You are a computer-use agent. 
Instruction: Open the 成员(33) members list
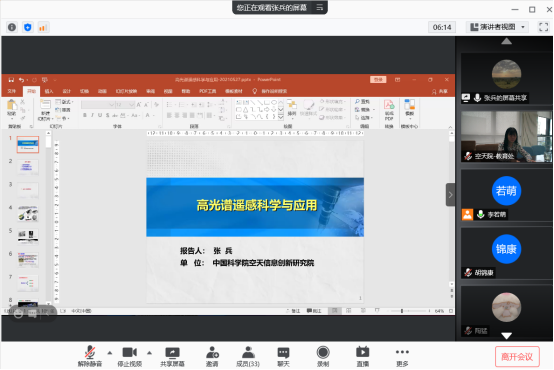pyautogui.click(x=248, y=357)
